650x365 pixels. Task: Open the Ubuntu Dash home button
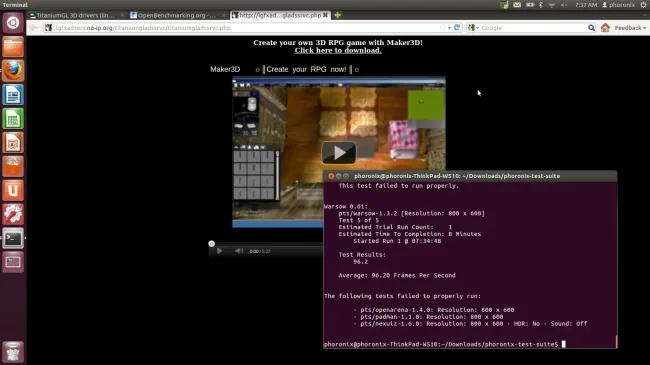[13, 23]
